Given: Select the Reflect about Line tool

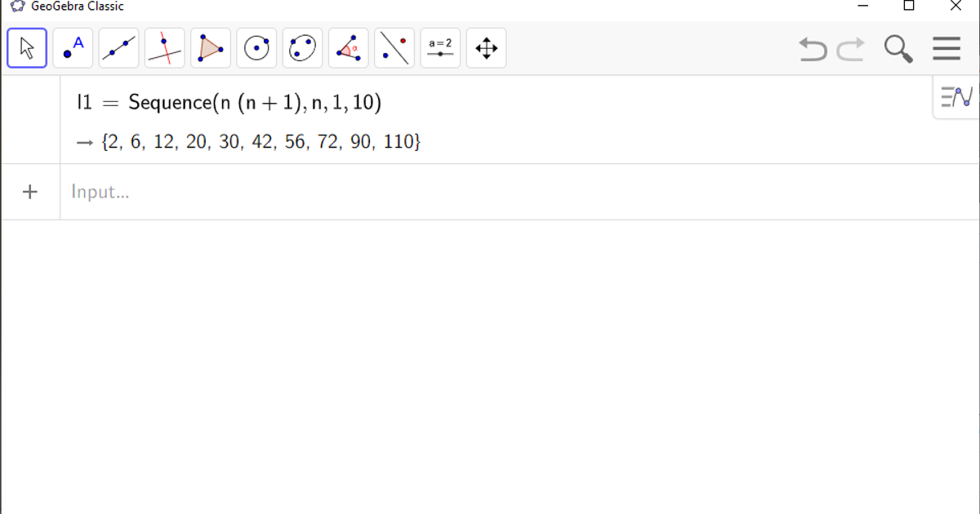Looking at the screenshot, I should click(x=394, y=47).
